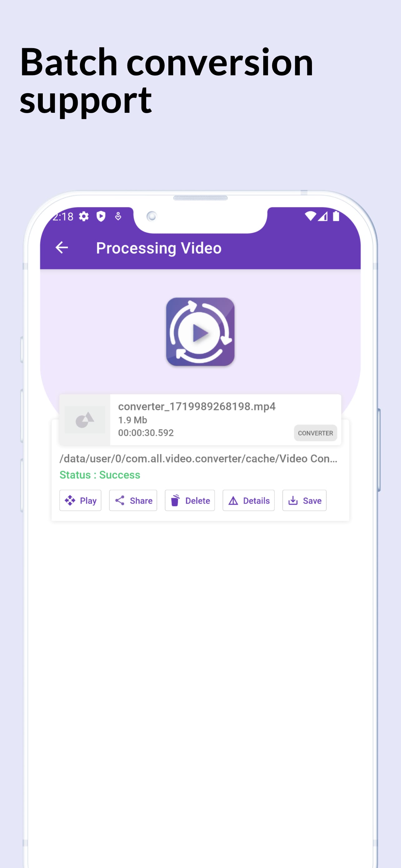Tap the video converter app logo
This screenshot has height=868, width=401.
200,332
